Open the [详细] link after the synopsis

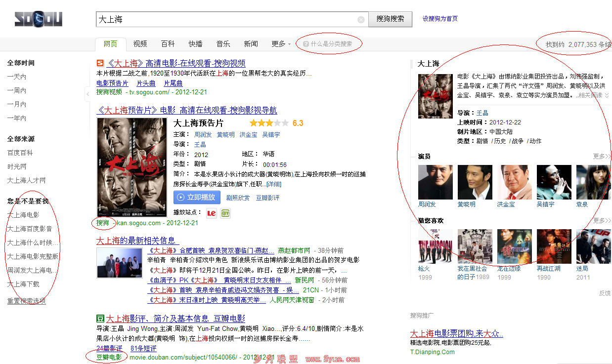click(x=274, y=184)
